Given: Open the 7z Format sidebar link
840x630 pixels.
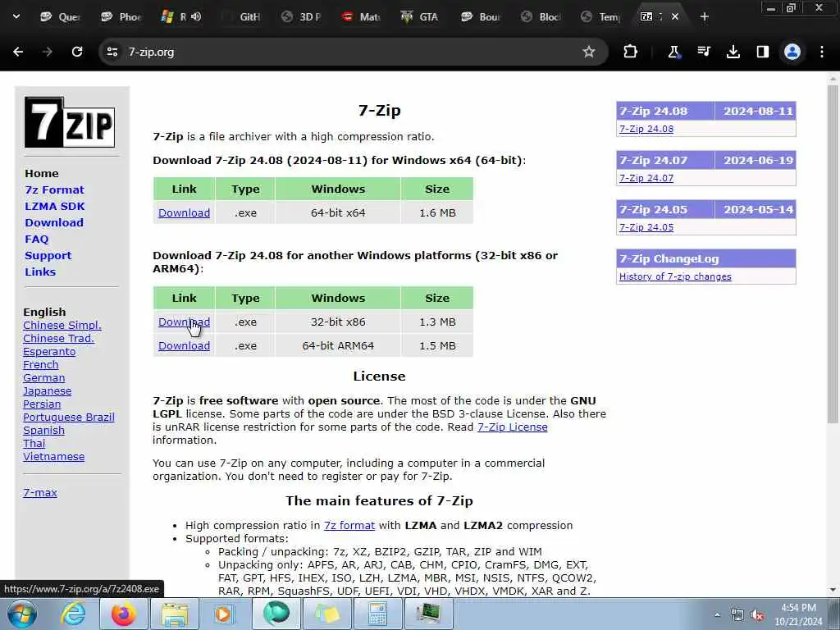Looking at the screenshot, I should coord(54,189).
